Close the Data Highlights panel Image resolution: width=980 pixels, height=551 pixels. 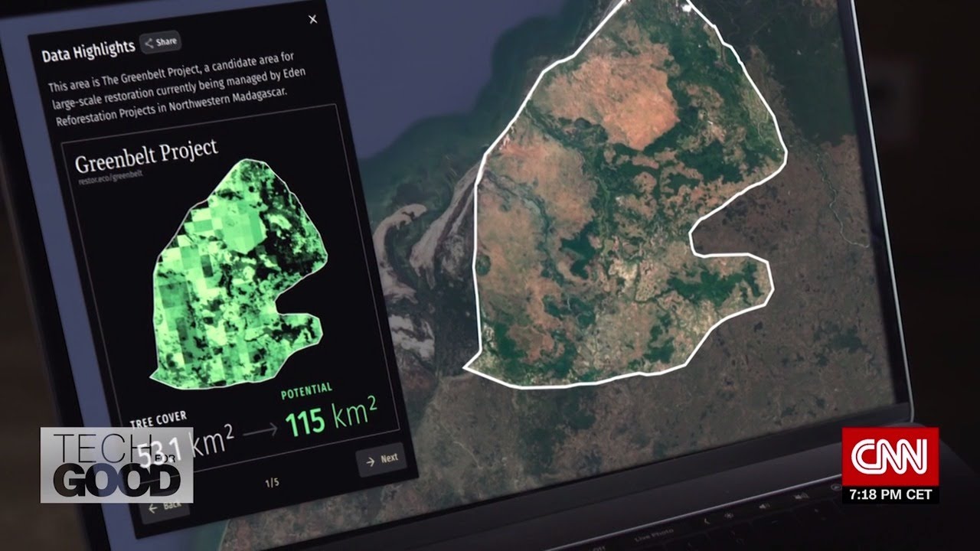(312, 20)
